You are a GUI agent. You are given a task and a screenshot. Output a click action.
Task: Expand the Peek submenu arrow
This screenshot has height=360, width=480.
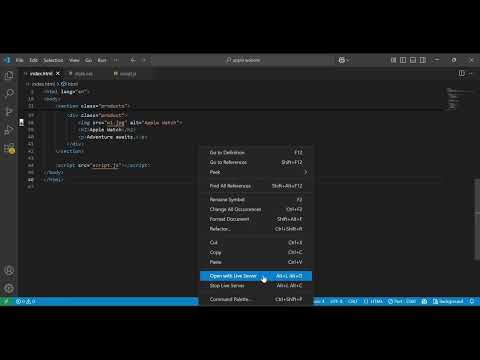tap(305, 172)
